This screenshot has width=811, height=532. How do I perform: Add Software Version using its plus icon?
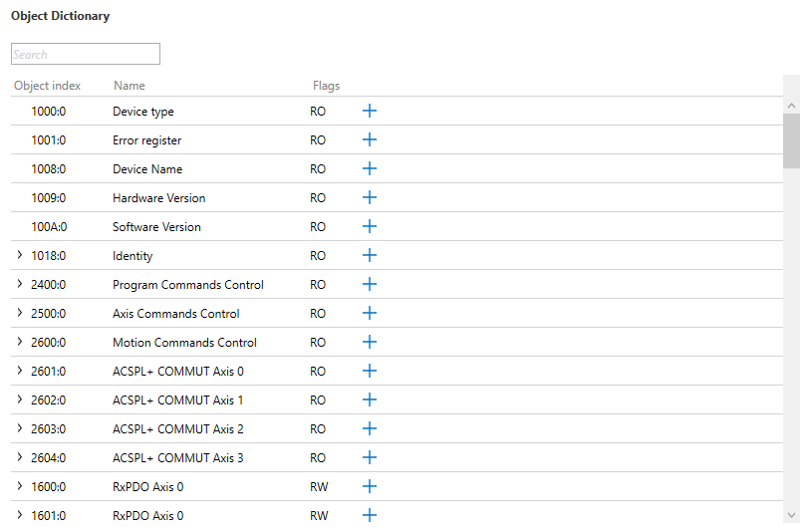369,226
